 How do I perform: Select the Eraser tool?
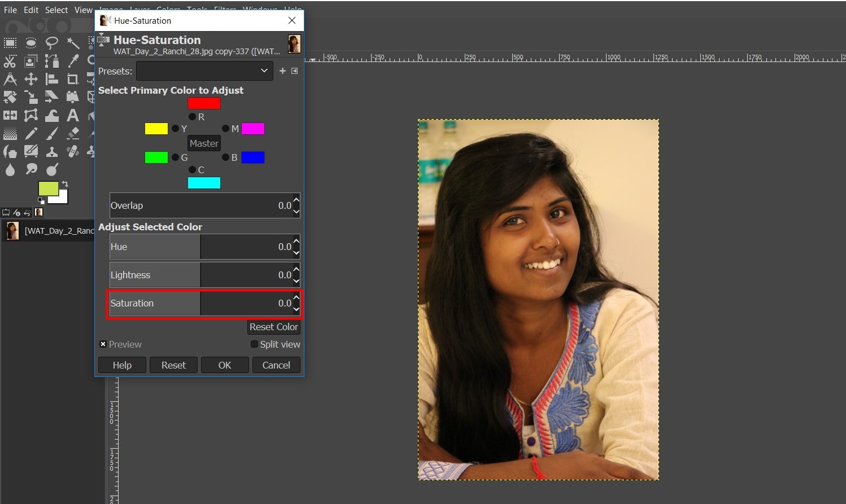tap(72, 134)
